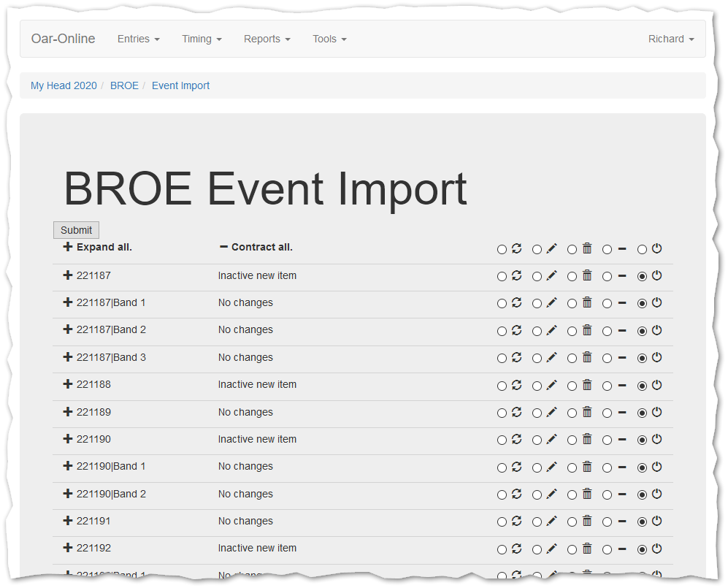Go to My Head 2020 breadcrumb link
The width and height of the screenshot is (728, 588).
coord(64,85)
